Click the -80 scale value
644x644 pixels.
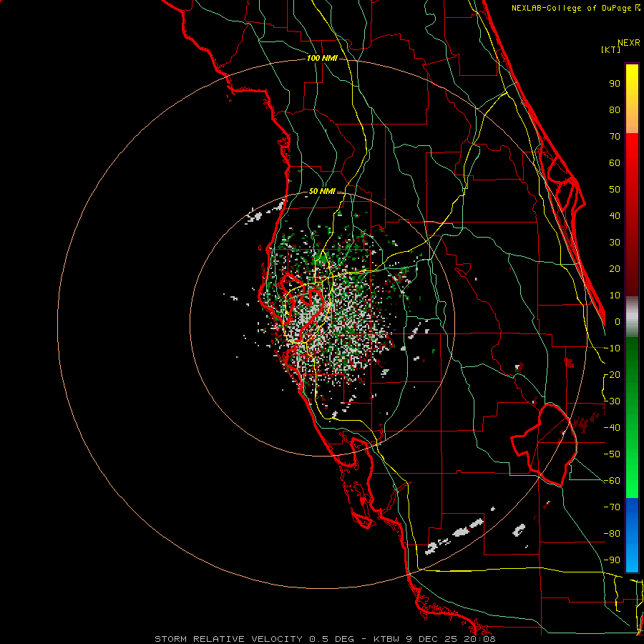[x=612, y=534]
